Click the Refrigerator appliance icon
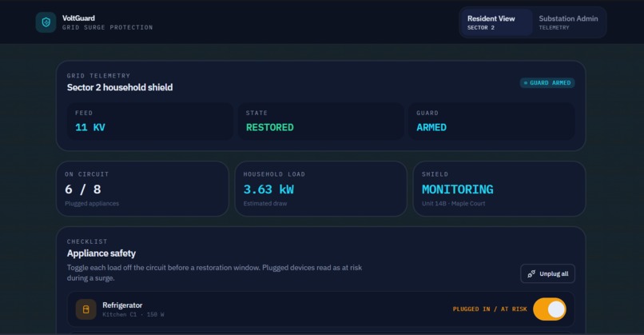The width and height of the screenshot is (644, 335). (85, 309)
